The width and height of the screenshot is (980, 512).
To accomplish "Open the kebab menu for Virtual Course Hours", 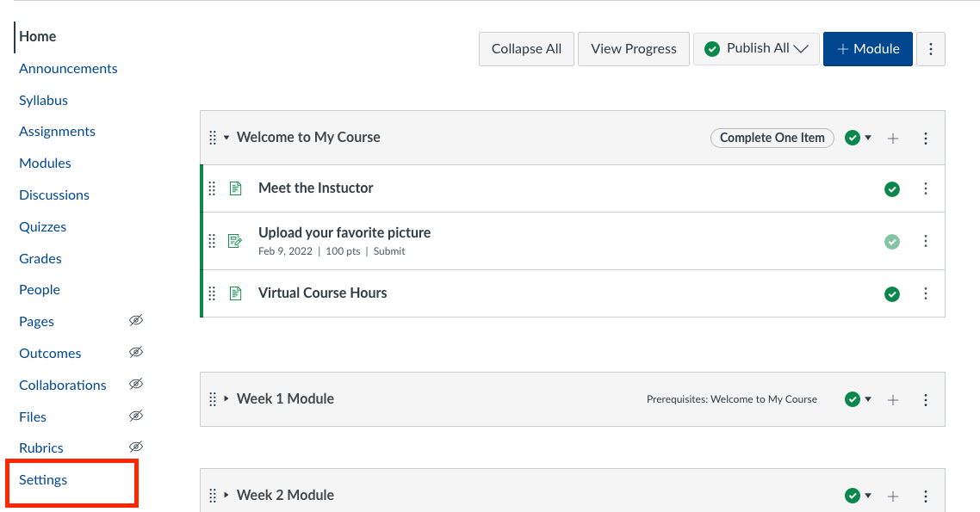I will pos(926,293).
